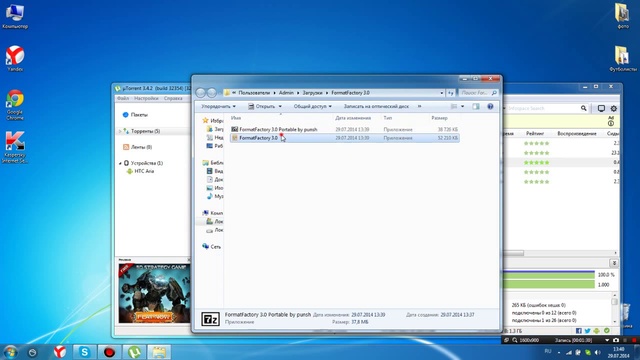This screenshot has height=360, width=640.
Task: Click RU language indicator in tray
Action: 548,351
